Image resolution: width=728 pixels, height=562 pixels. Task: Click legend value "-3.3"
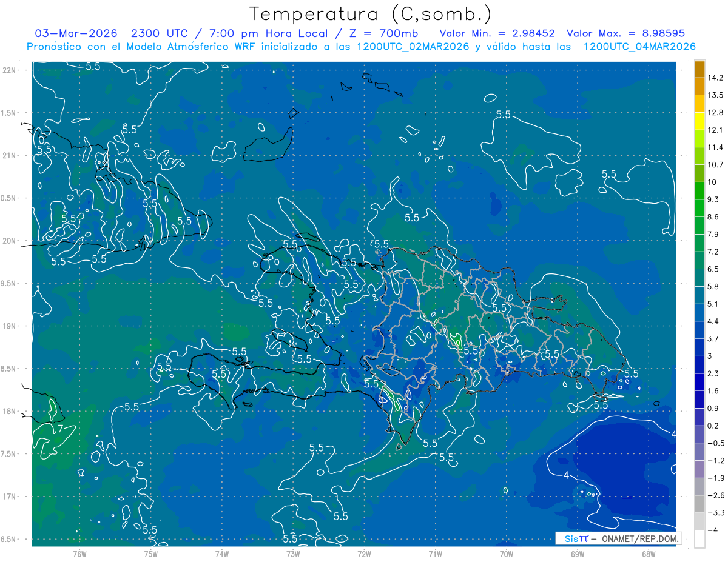[x=716, y=513]
